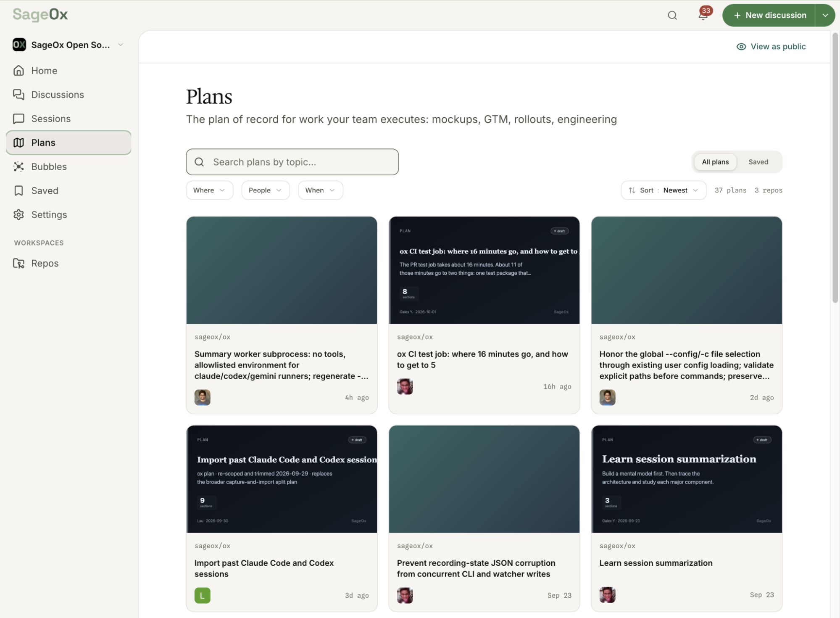840x618 pixels.
Task: Open plan titled Learn session summarization
Action: pos(656,563)
